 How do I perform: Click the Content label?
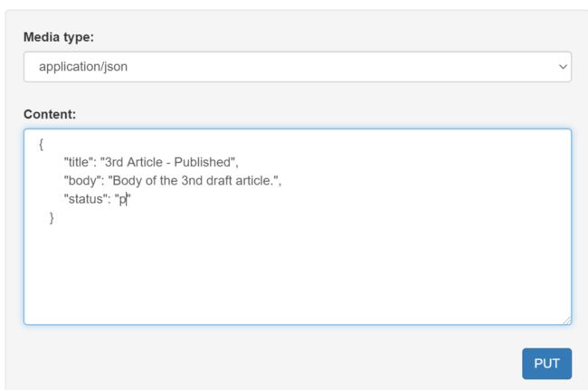tap(50, 114)
